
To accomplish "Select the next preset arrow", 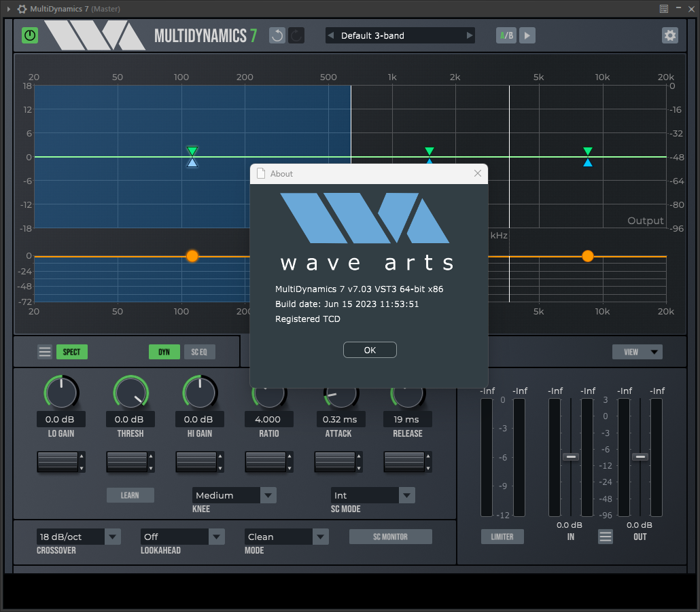I will pos(469,35).
